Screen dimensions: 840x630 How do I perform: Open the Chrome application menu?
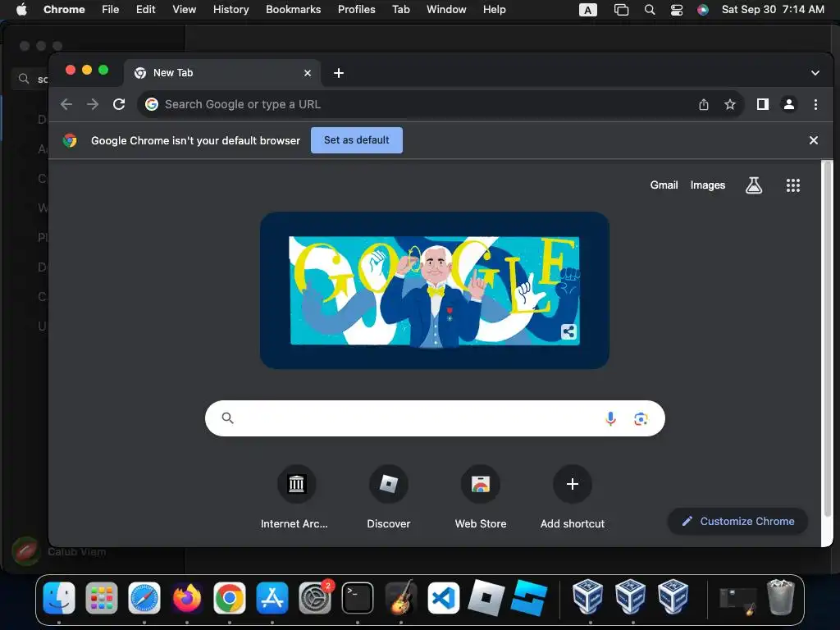pos(64,9)
